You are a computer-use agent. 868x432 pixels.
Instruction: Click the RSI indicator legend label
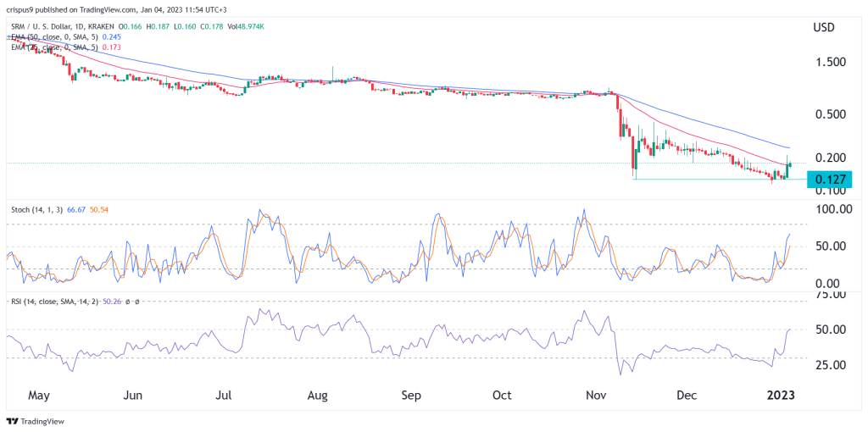(53, 302)
